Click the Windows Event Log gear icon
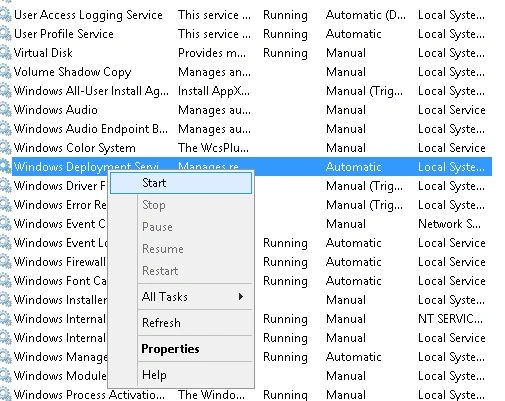 [x=5, y=243]
